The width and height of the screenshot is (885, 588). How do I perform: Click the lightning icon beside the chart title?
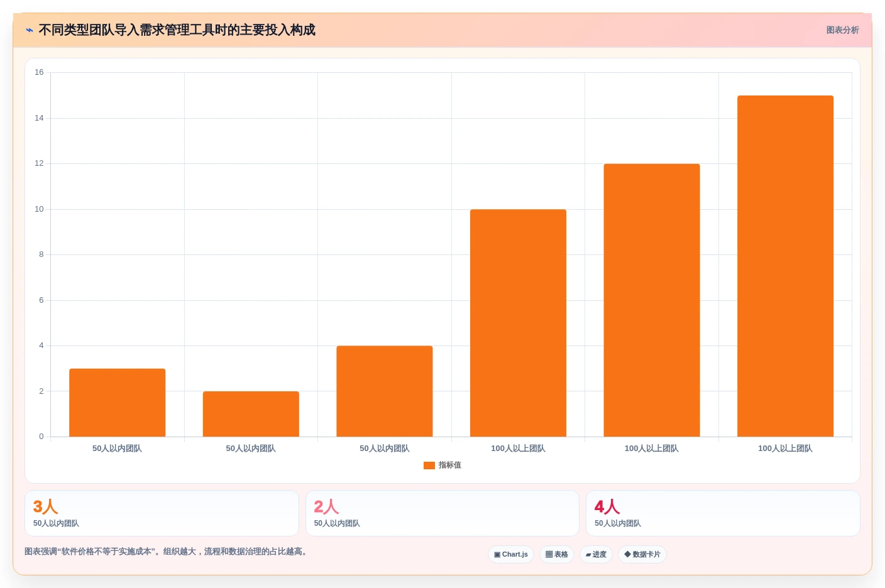[x=30, y=30]
